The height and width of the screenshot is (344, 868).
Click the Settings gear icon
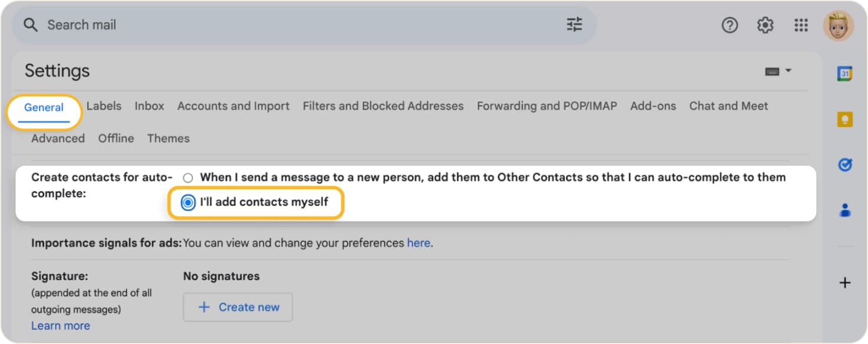[x=765, y=25]
